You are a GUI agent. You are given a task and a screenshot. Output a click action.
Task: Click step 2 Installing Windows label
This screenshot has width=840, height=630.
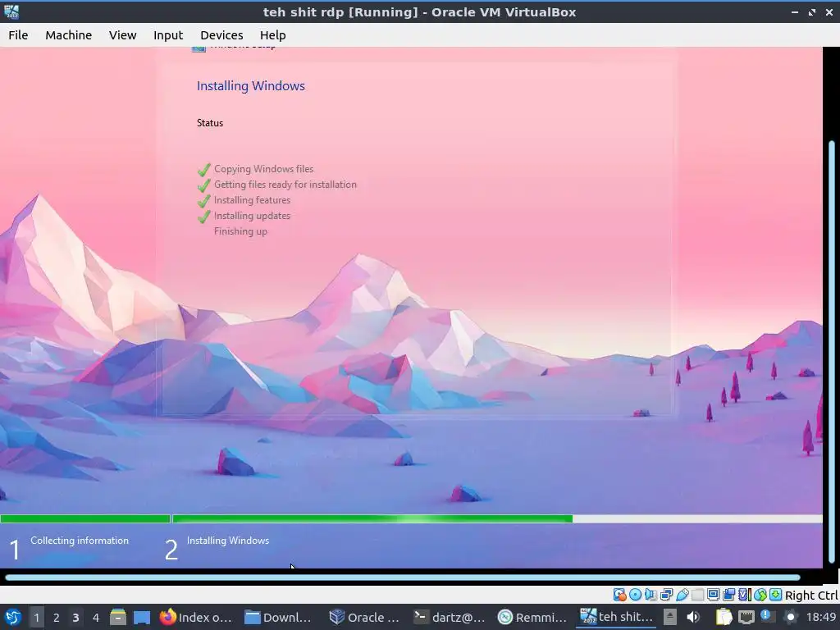point(228,541)
